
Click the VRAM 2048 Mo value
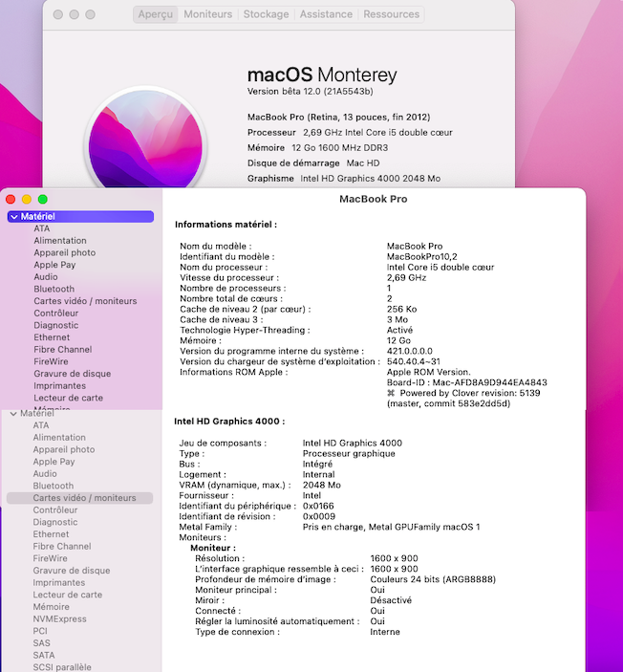[321, 486]
